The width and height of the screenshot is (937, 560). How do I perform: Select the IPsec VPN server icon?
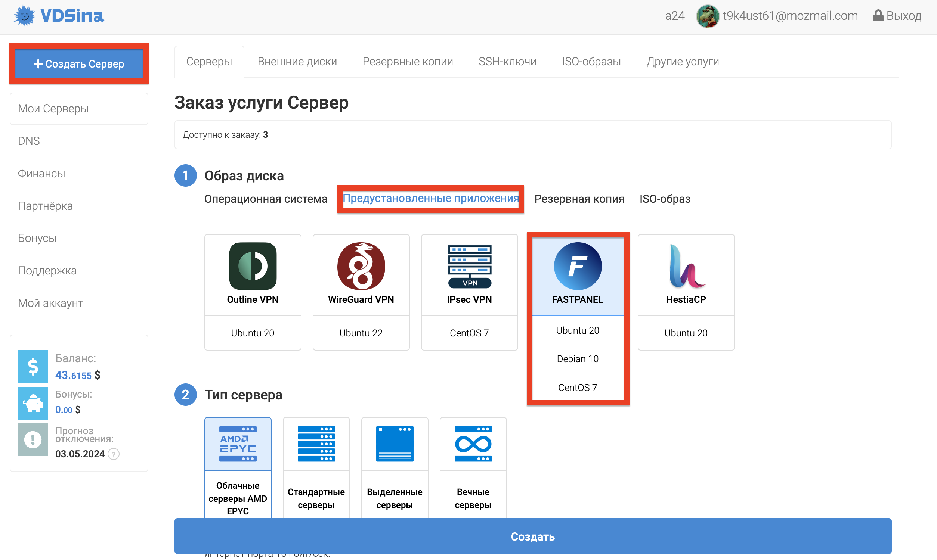click(469, 267)
